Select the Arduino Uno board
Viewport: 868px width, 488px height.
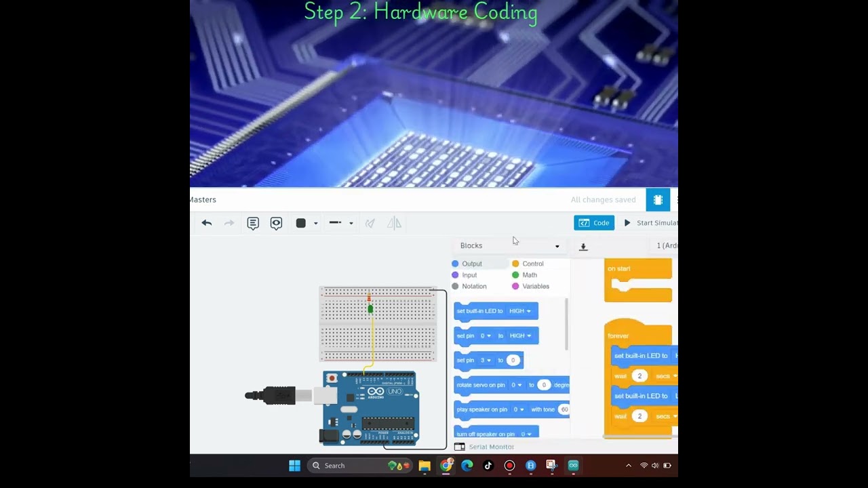click(x=370, y=407)
